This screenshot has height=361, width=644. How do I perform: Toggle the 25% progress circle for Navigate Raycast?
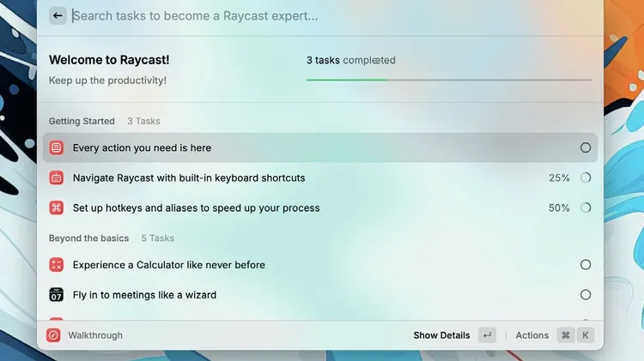(586, 177)
